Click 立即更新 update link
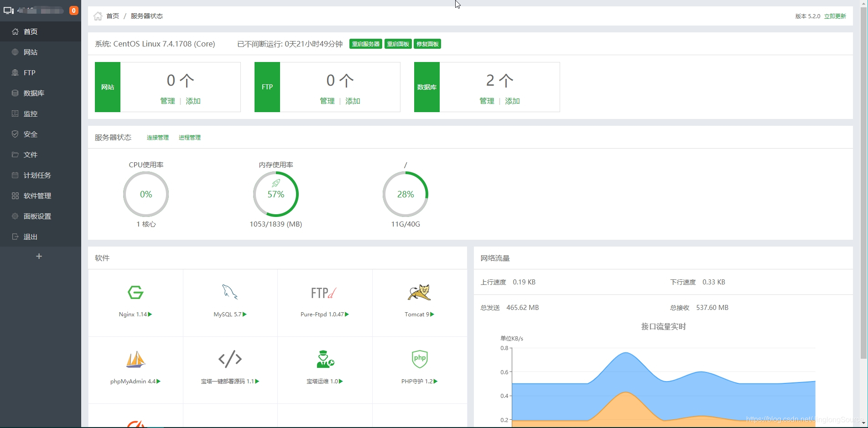This screenshot has width=868, height=428. coord(835,16)
